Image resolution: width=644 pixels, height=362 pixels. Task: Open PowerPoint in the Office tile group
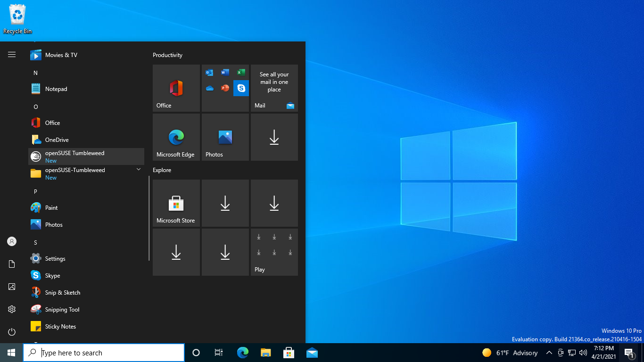click(x=225, y=88)
